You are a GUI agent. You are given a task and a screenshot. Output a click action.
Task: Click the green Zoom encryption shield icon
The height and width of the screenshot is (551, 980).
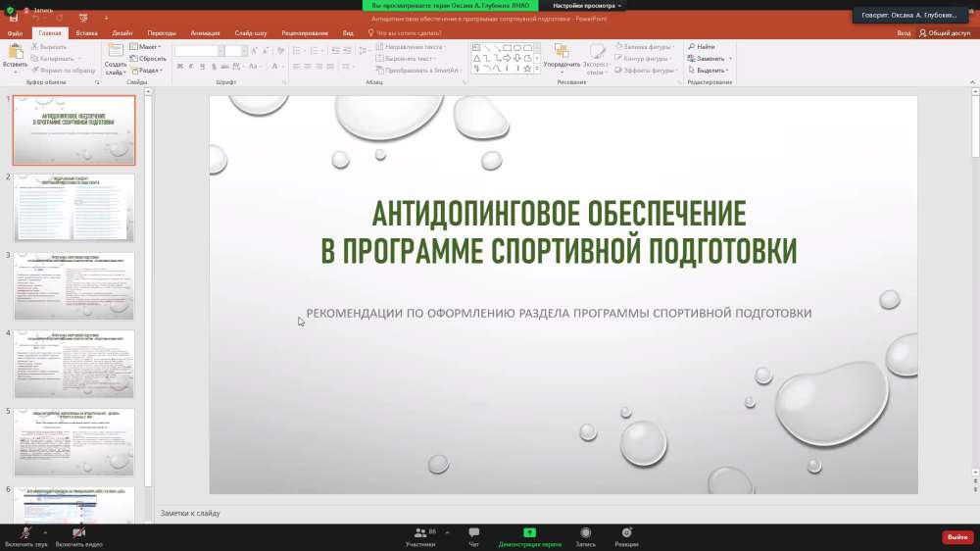pos(10,10)
